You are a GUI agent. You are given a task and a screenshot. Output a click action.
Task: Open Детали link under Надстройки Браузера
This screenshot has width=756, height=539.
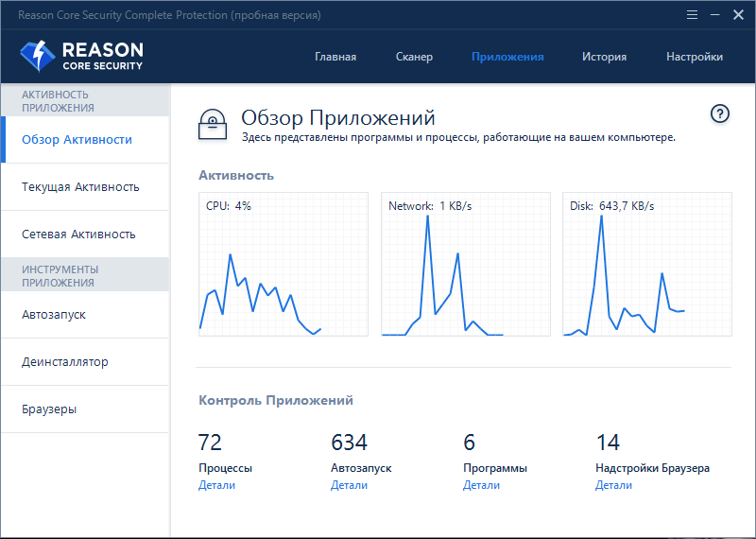click(613, 485)
